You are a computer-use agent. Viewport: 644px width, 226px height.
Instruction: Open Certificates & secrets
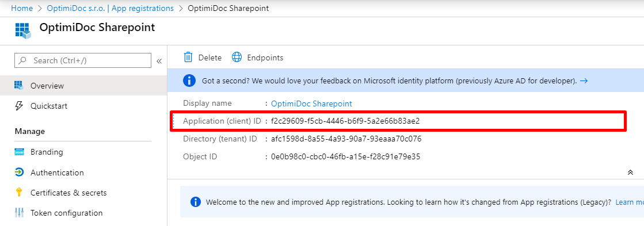[68, 193]
